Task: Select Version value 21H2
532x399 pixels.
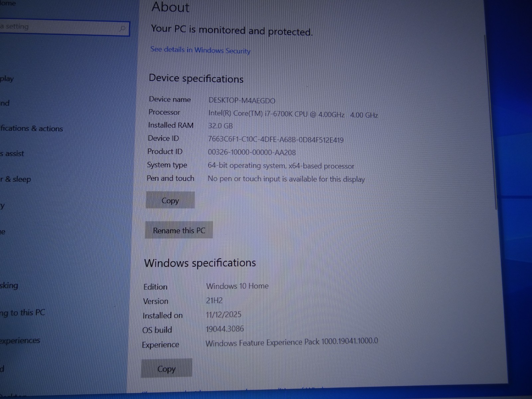Action: pyautogui.click(x=214, y=301)
